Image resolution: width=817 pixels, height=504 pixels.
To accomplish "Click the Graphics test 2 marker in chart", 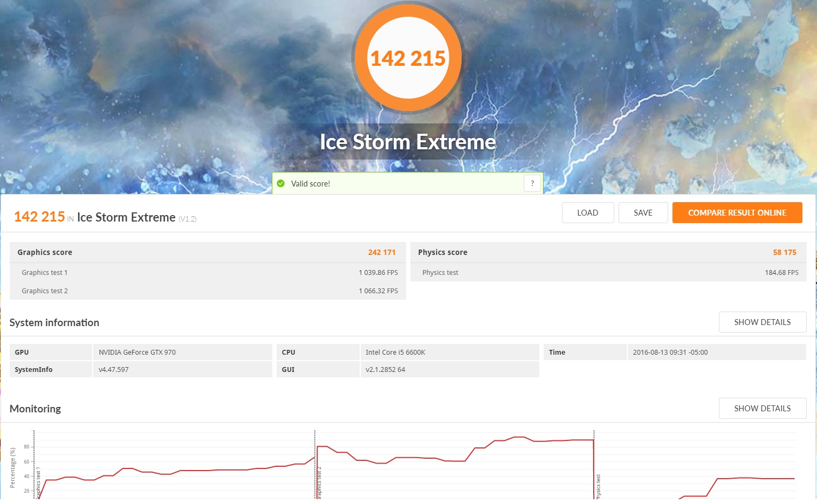I will tap(319, 483).
